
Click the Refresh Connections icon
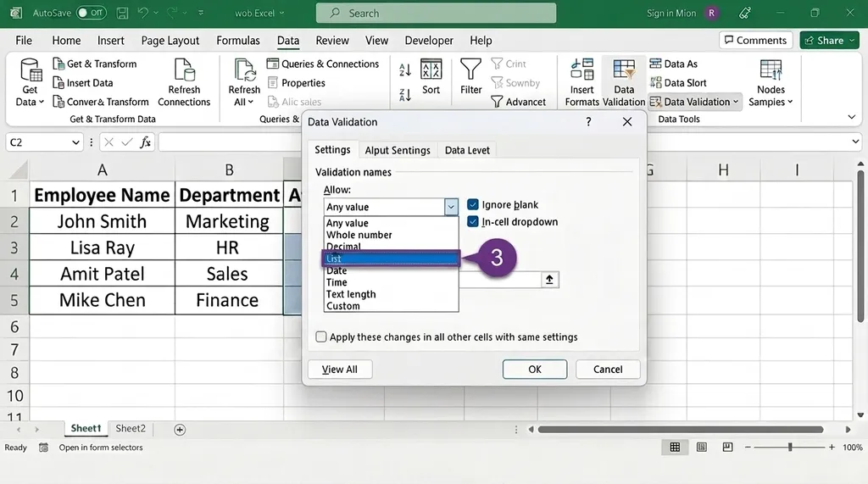[184, 70]
